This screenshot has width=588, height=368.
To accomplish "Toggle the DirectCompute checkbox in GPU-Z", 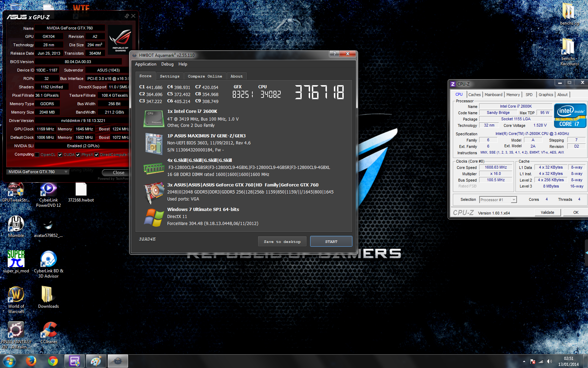I will click(x=97, y=155).
